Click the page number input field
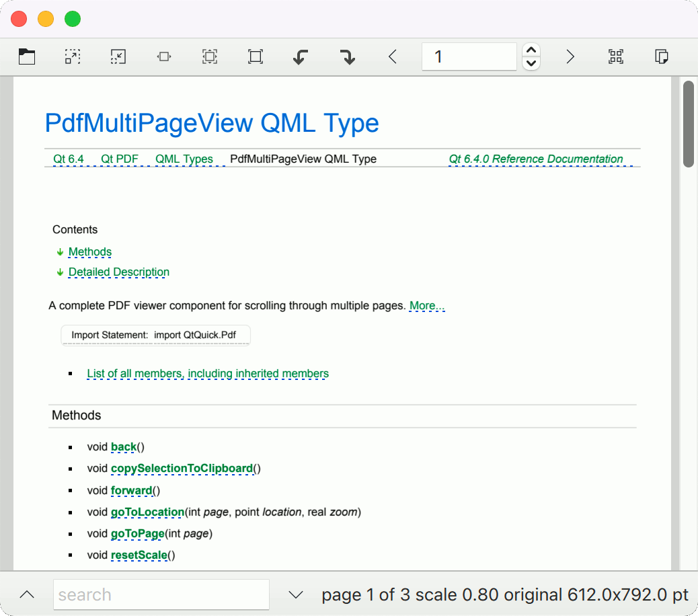Viewport: 698px width, 616px height. 469,57
